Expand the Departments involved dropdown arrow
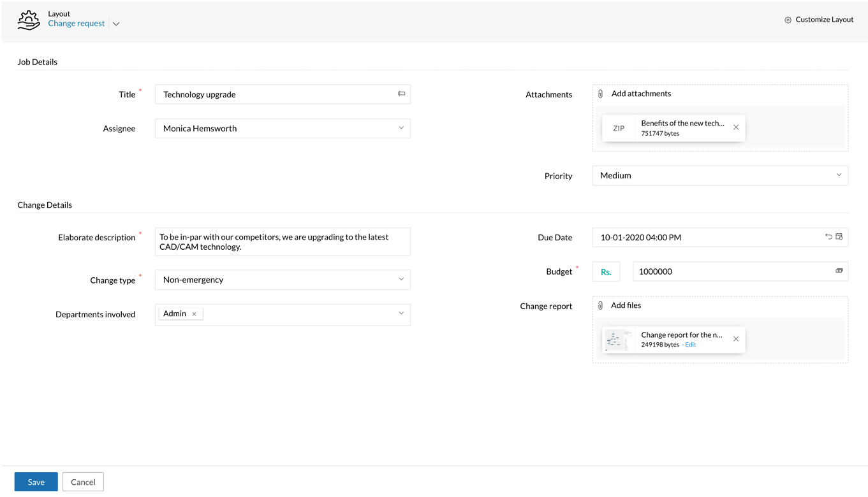This screenshot has width=868, height=497. (401, 313)
